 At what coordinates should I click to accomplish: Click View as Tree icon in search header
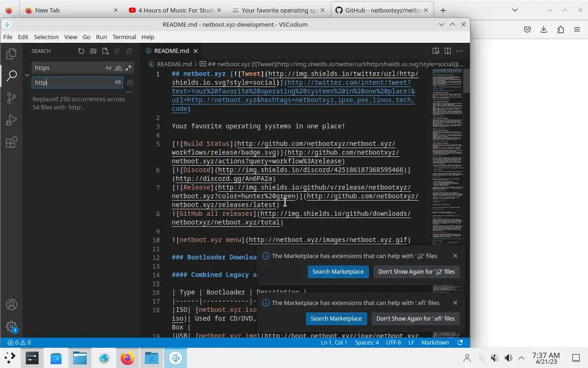(117, 51)
